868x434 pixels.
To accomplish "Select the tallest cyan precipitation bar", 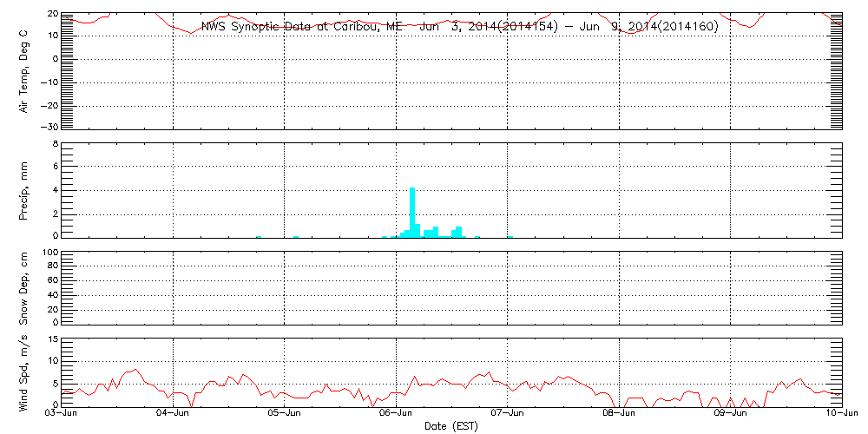I will pos(412,211).
